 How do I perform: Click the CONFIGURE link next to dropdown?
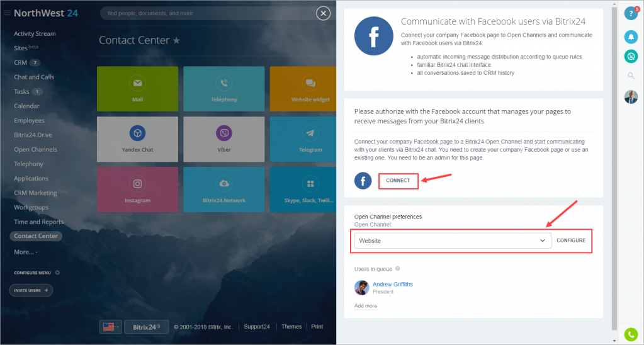pos(571,240)
